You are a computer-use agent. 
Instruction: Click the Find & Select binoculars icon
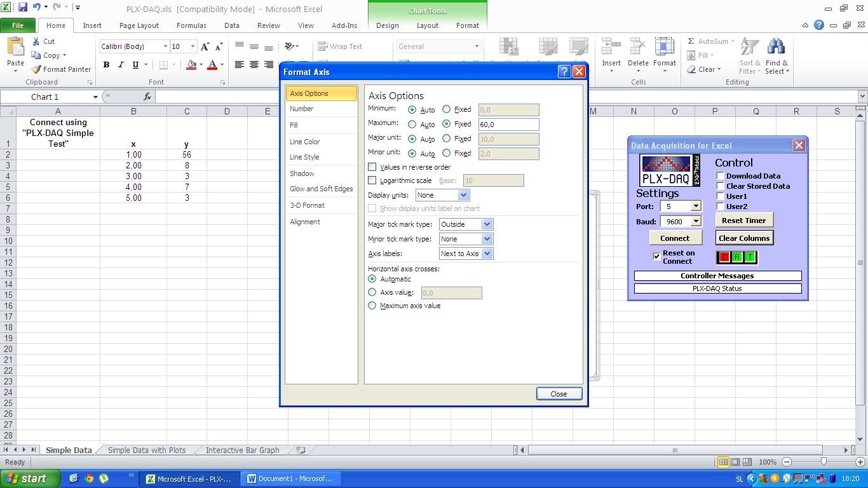[x=776, y=47]
